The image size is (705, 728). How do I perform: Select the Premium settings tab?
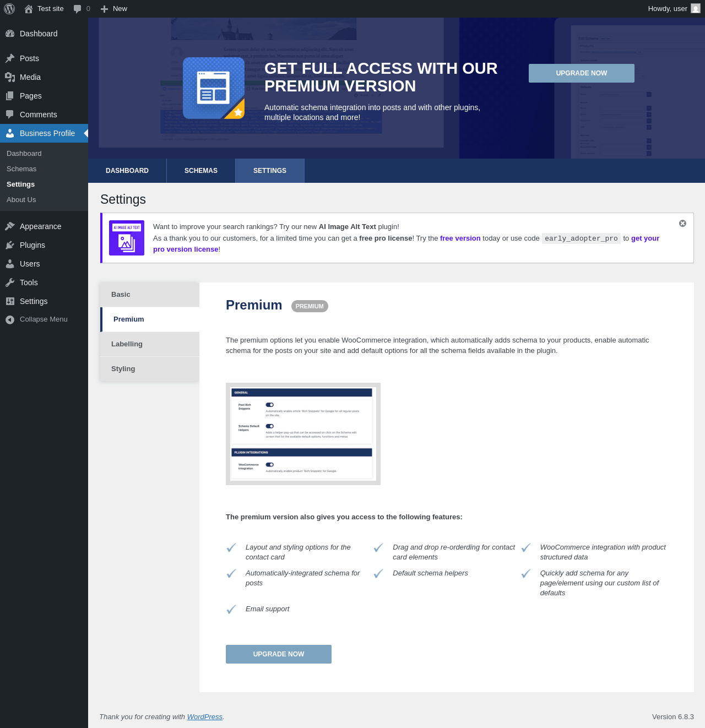(150, 319)
